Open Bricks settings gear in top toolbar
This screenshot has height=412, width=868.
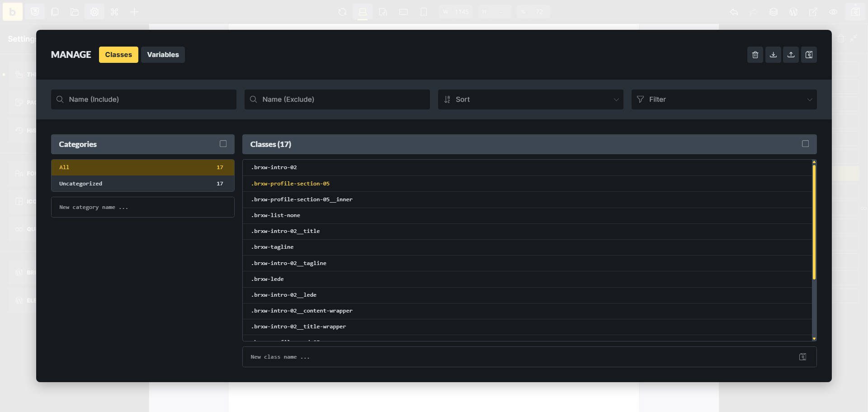(x=94, y=12)
